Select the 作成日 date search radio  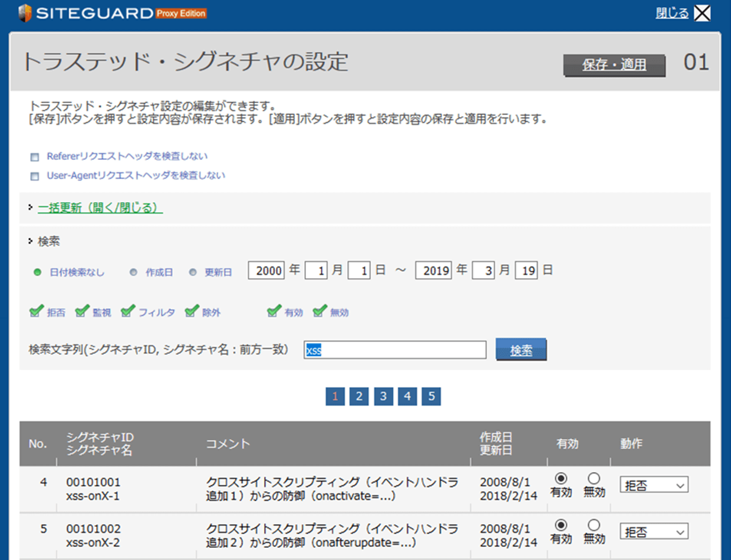(x=133, y=273)
